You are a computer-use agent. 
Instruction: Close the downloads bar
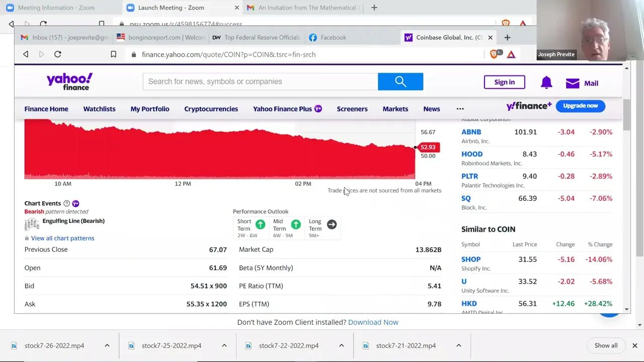634,345
